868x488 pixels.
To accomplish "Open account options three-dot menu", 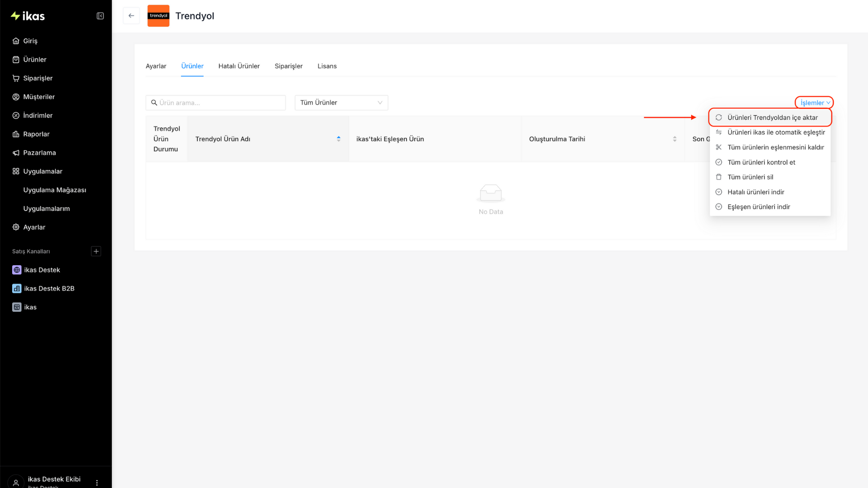I will 97,483.
